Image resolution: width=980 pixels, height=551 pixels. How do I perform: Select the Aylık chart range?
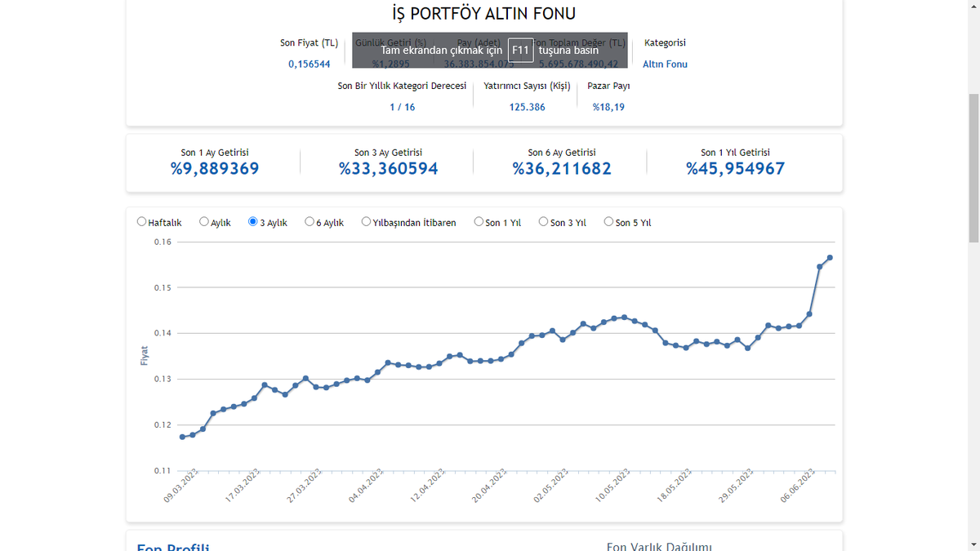tap(204, 221)
